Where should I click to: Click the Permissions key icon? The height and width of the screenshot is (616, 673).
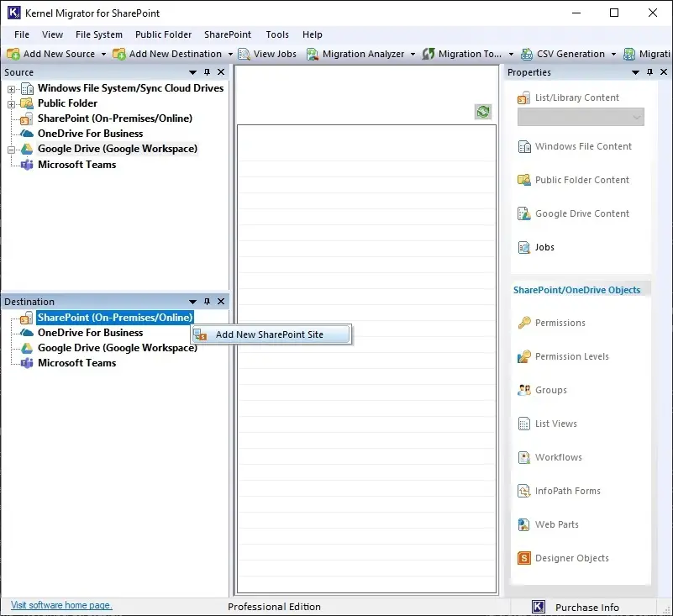524,323
